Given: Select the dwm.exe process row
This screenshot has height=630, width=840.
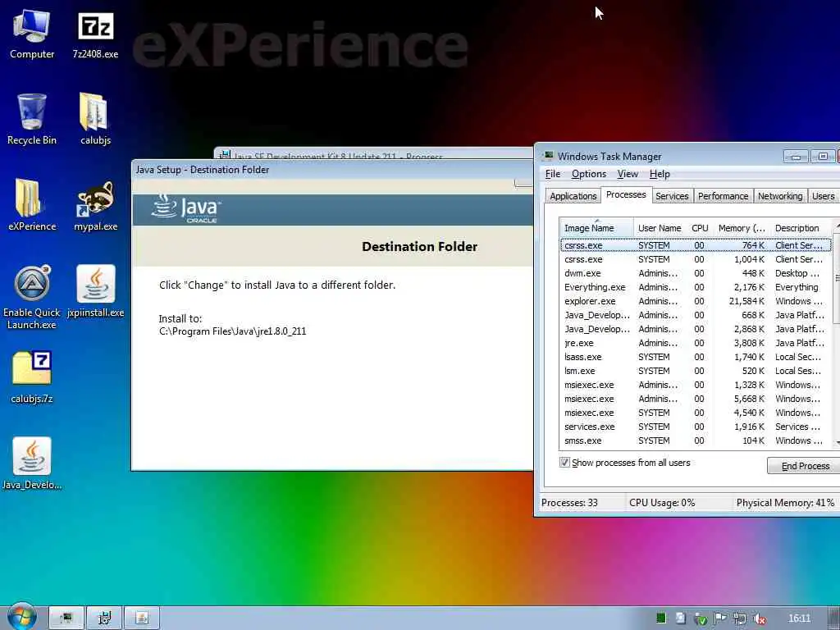Looking at the screenshot, I should (696, 273).
